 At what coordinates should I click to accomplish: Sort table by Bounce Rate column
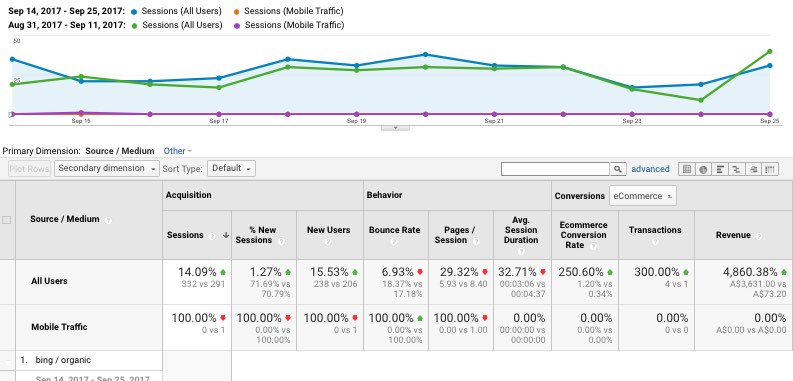click(x=394, y=230)
